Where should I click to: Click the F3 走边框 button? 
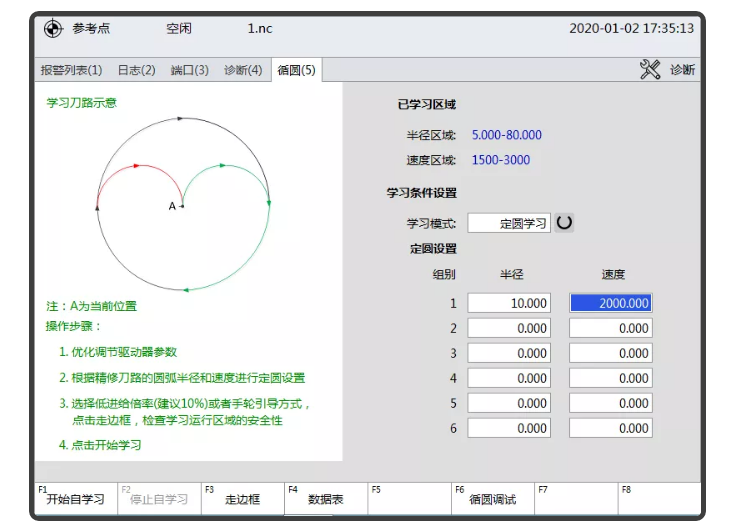click(242, 498)
